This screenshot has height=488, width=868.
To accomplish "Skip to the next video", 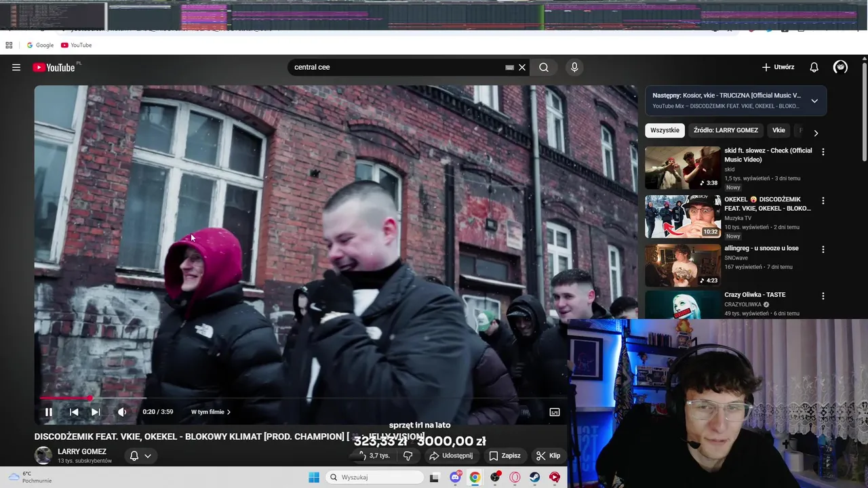I will tap(96, 411).
